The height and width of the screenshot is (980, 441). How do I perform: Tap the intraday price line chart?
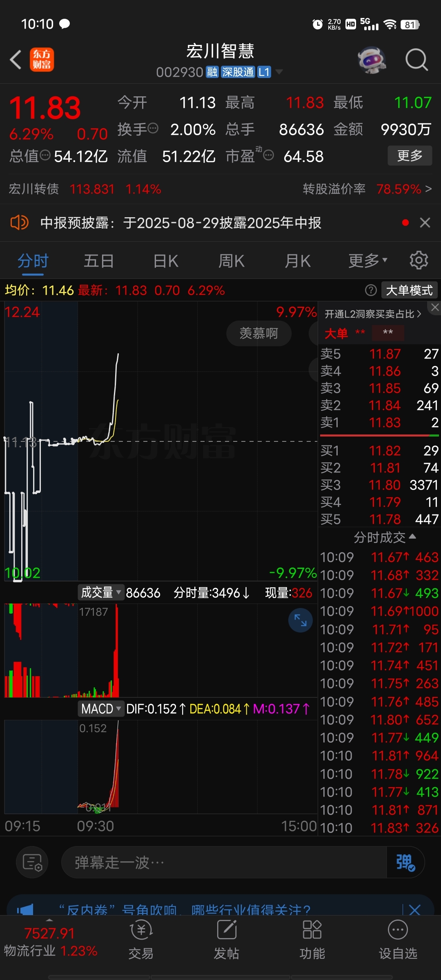pyautogui.click(x=161, y=441)
